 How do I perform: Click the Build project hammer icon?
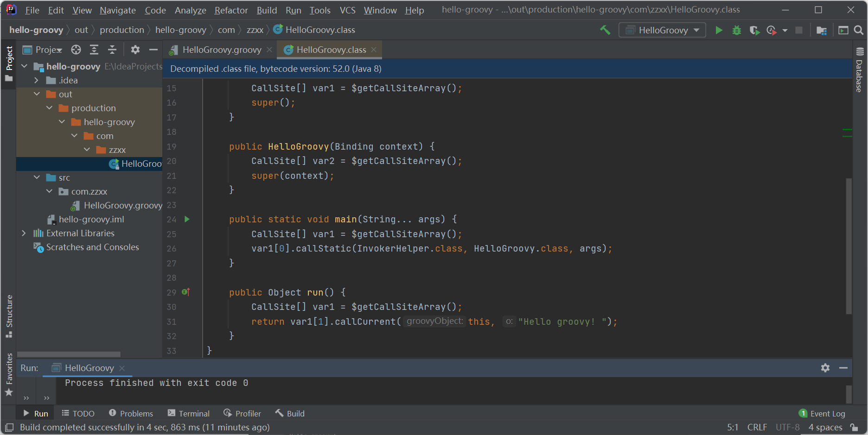point(605,30)
